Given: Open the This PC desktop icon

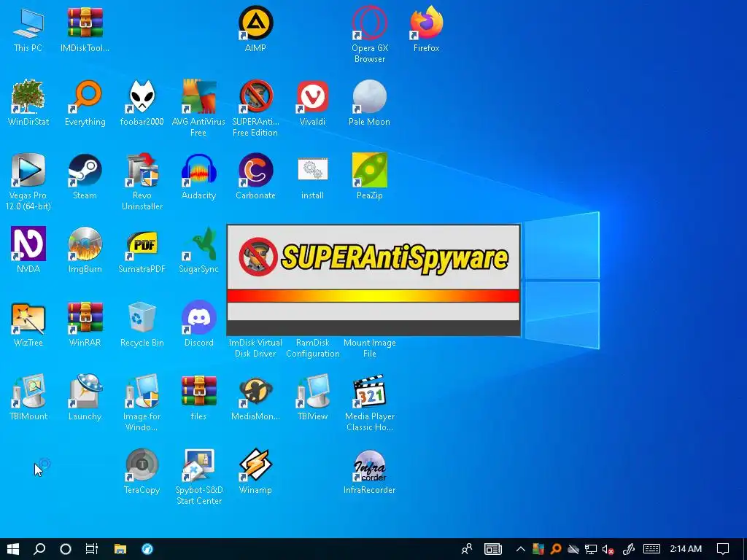Looking at the screenshot, I should (x=28, y=29).
